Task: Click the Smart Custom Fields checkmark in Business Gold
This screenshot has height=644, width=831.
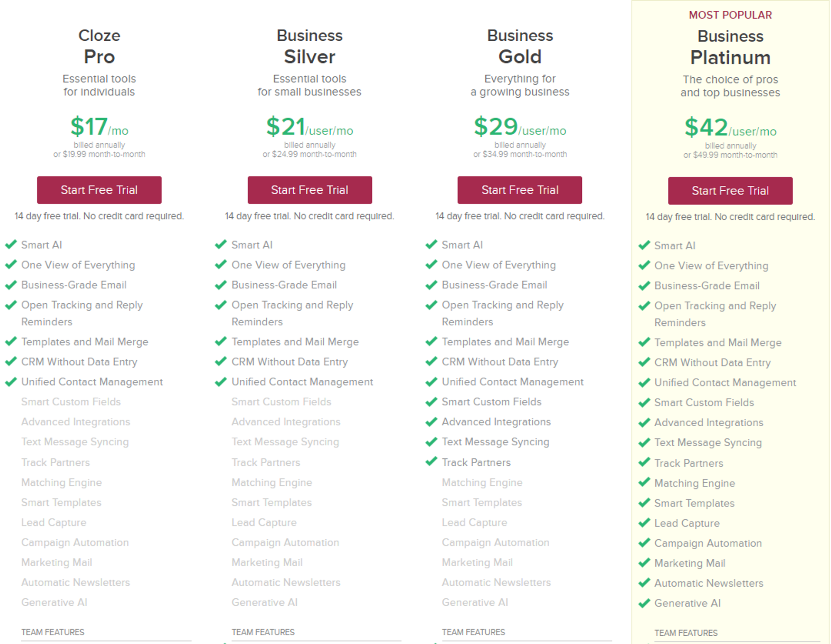Action: (x=431, y=401)
